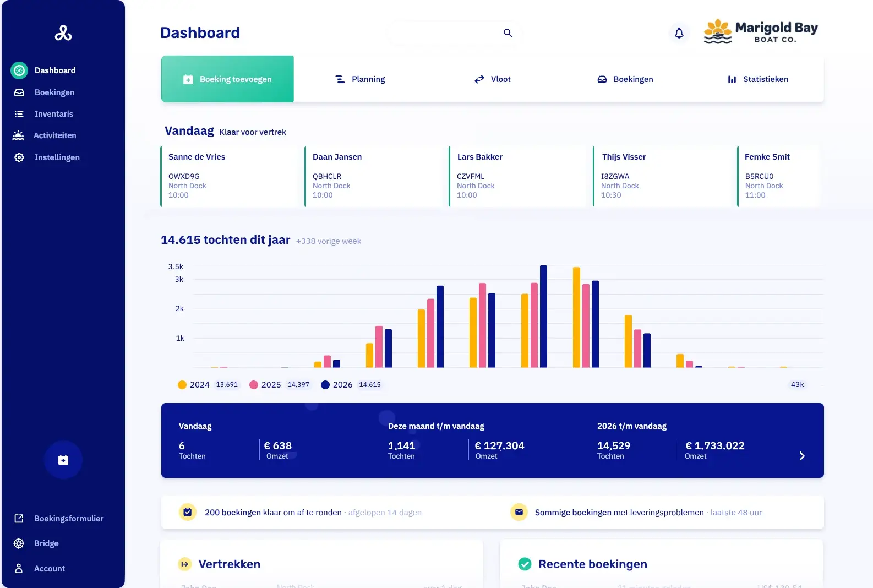Expand stats panel with right chevron
873x588 pixels.
point(802,456)
